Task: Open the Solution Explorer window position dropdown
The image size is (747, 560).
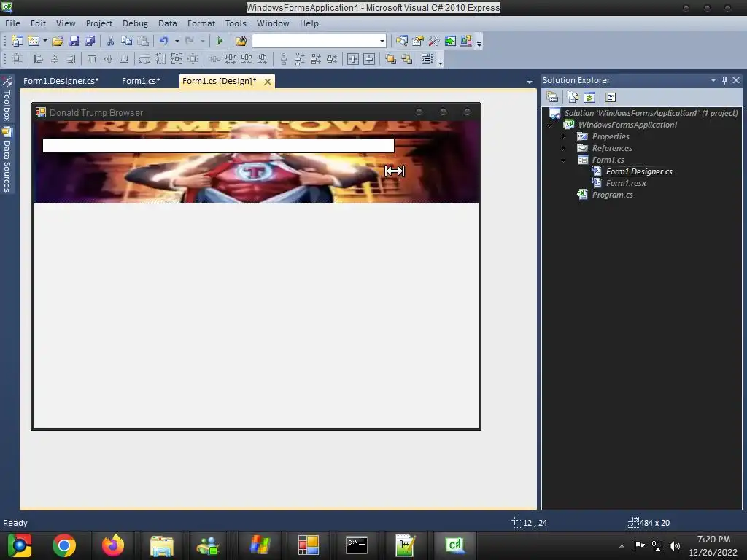Action: pyautogui.click(x=713, y=80)
